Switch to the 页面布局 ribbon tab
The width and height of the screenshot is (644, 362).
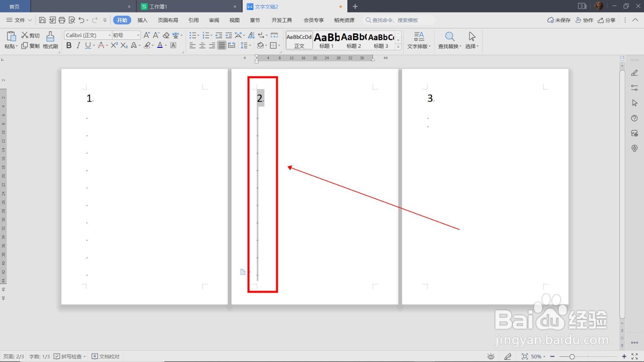coord(168,20)
